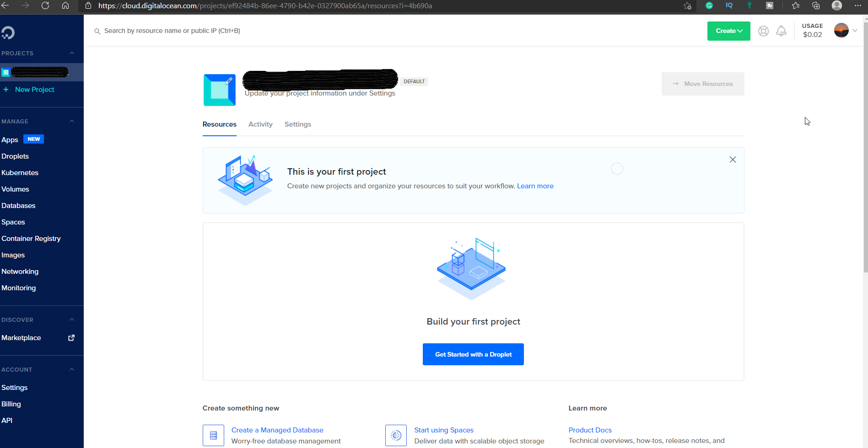868x448 pixels.
Task: Open the IQ extension icon
Action: pyautogui.click(x=729, y=5)
